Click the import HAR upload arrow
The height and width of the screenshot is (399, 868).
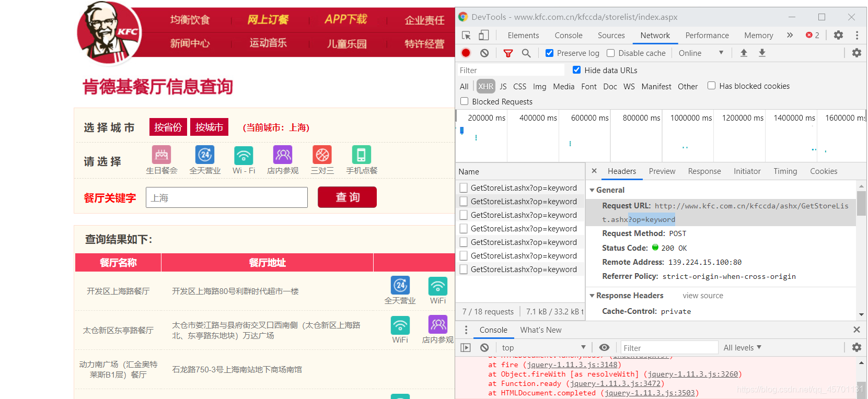(x=744, y=53)
